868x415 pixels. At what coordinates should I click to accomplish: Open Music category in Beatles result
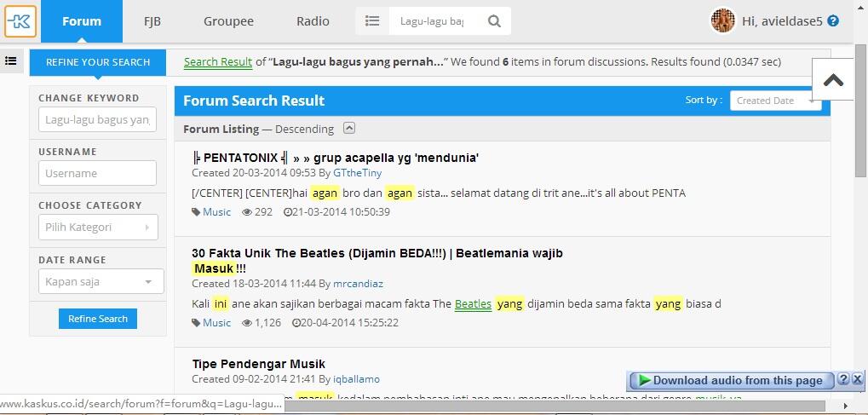pyautogui.click(x=217, y=322)
